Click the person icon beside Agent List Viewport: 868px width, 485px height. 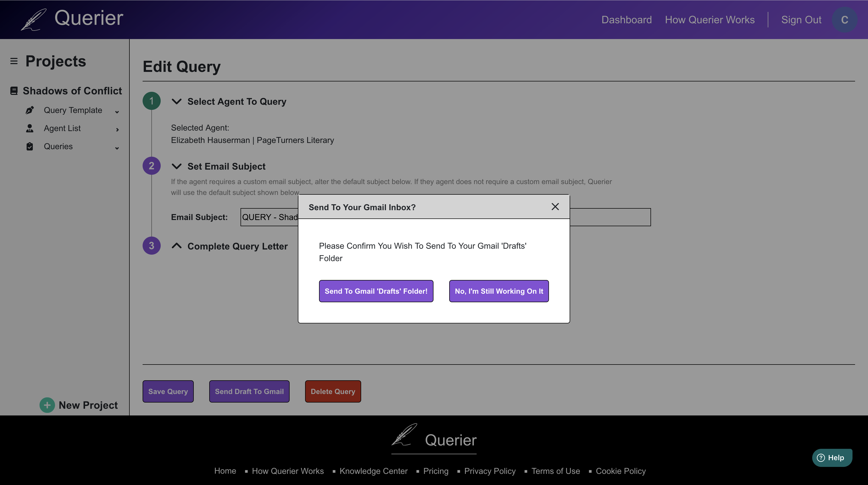(x=30, y=128)
